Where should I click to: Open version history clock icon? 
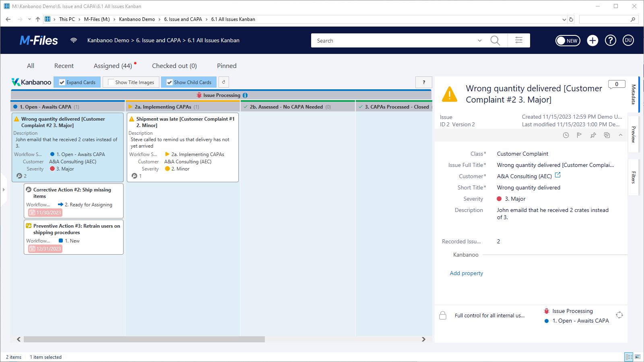click(x=566, y=135)
